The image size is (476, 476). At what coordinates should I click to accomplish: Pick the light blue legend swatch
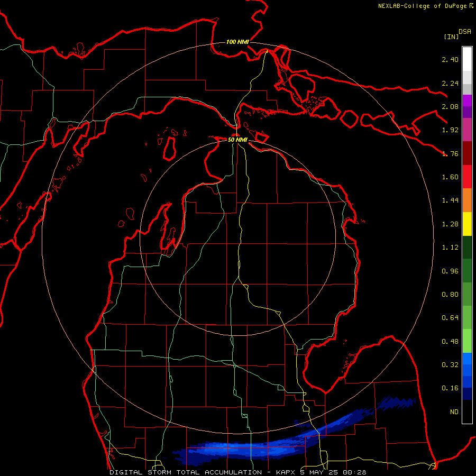(x=467, y=359)
